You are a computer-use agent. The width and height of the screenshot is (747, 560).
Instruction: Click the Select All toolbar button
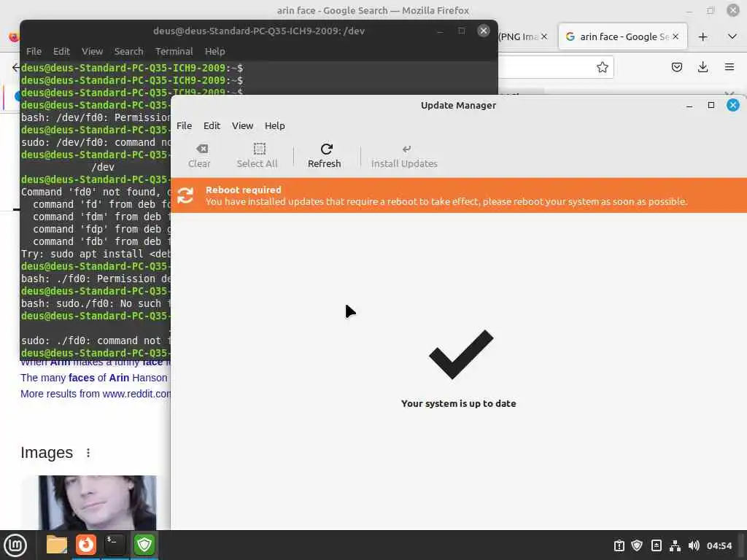pos(258,156)
